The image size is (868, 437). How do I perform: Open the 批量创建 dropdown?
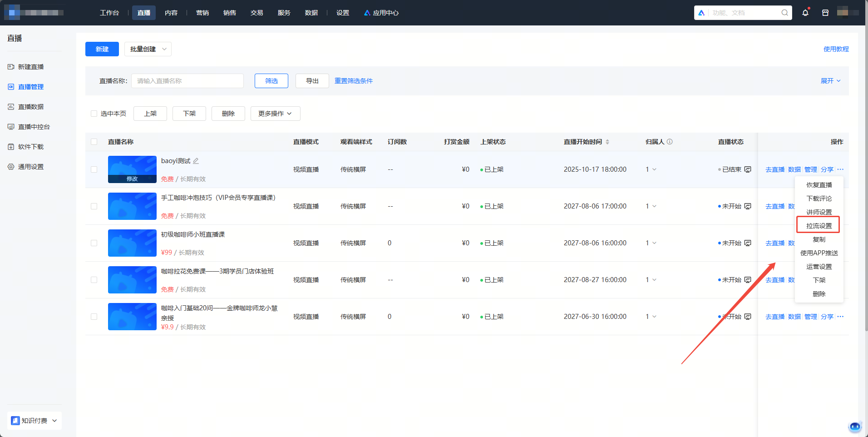point(148,49)
